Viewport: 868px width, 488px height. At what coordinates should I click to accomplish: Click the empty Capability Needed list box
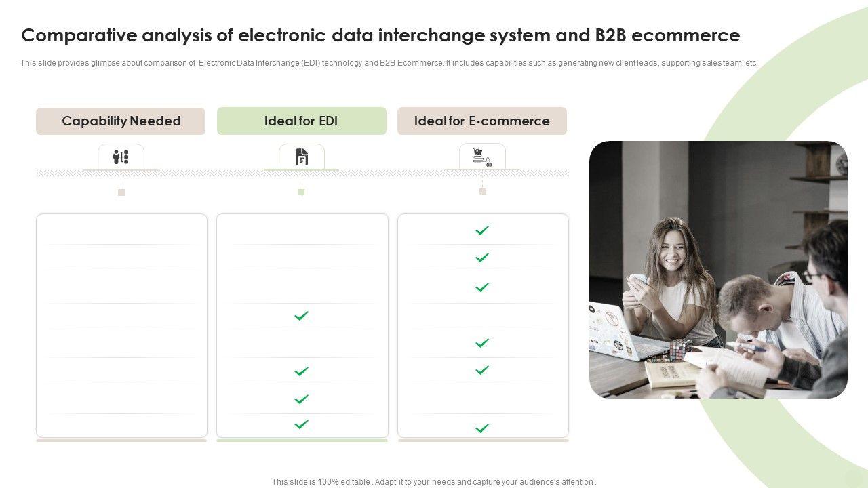click(121, 325)
